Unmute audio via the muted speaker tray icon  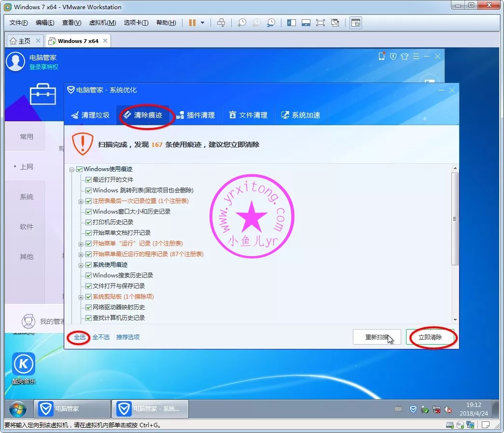click(x=447, y=409)
